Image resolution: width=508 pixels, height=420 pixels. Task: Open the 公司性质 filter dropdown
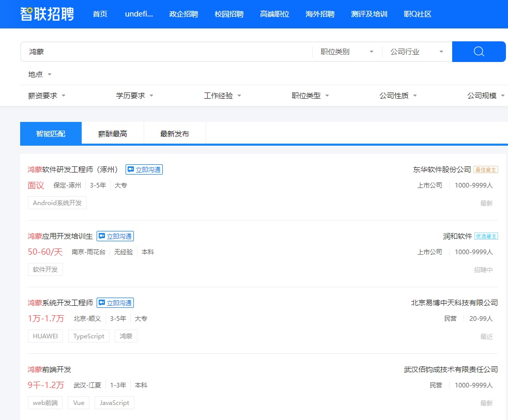point(398,96)
